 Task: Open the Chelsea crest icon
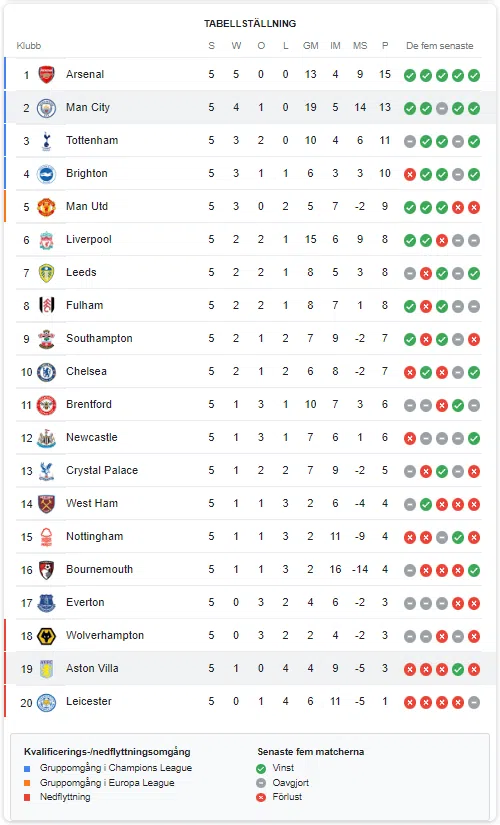(x=46, y=372)
